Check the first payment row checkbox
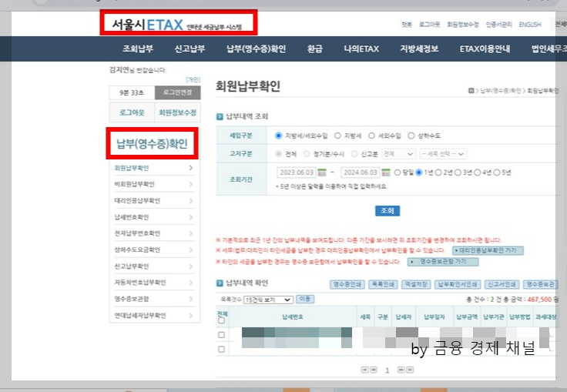 pyautogui.click(x=221, y=335)
